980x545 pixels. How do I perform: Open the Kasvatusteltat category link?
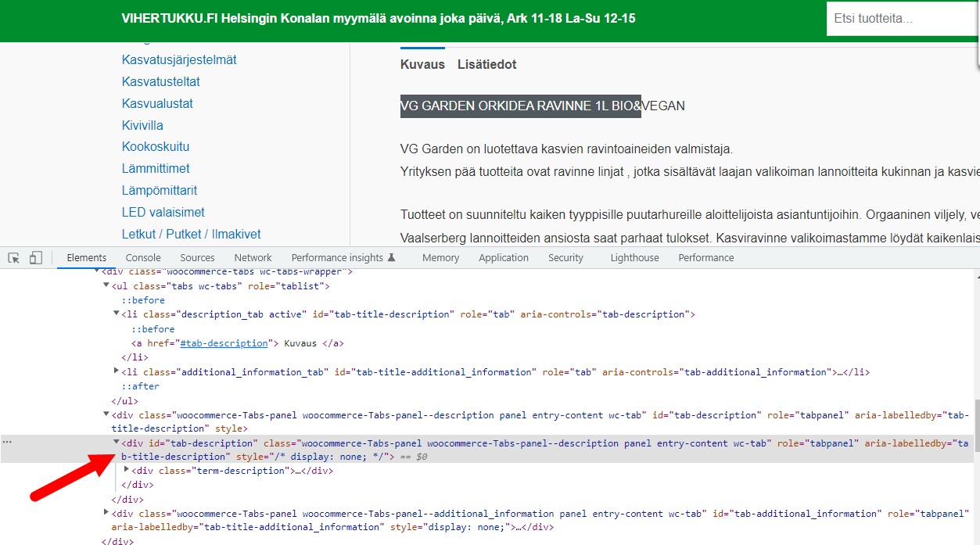tap(161, 81)
